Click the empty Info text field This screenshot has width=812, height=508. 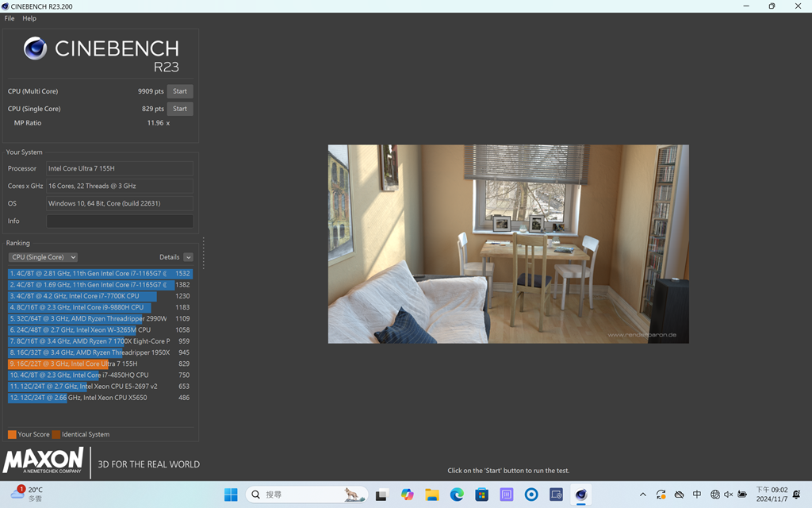click(x=120, y=221)
